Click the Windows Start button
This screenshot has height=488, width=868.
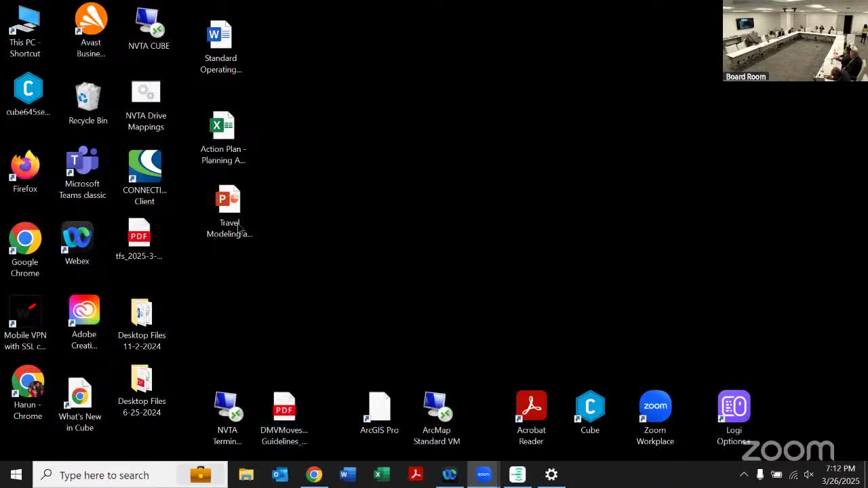pos(16,474)
